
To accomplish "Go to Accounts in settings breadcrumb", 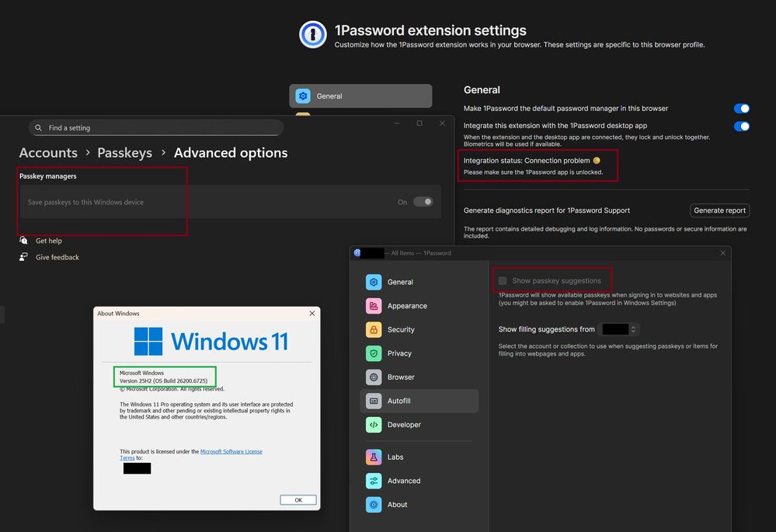I will [x=48, y=153].
